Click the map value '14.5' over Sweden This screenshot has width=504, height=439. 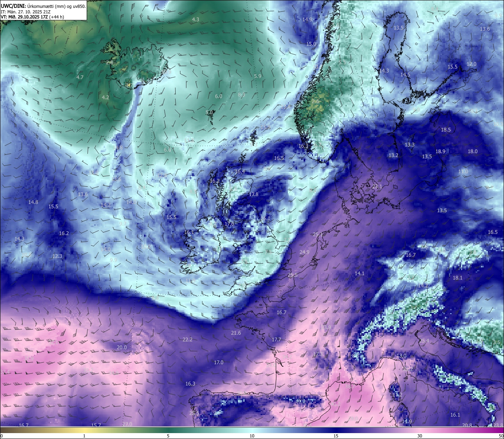pyautogui.click(x=405, y=75)
